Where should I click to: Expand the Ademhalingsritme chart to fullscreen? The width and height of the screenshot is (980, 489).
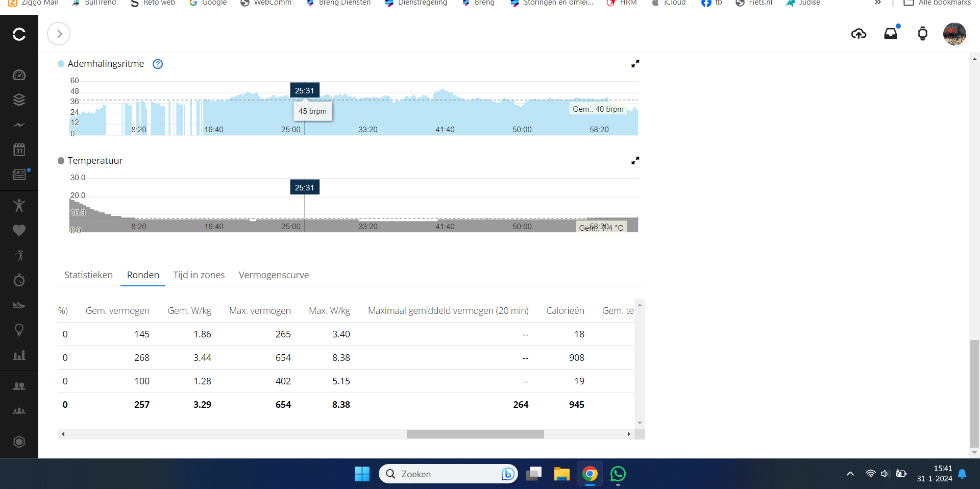(635, 64)
